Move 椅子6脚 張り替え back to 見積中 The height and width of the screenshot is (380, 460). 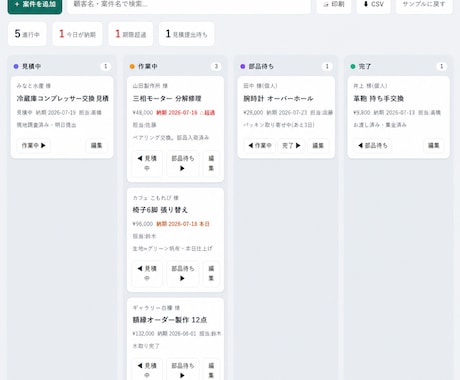[x=147, y=273]
